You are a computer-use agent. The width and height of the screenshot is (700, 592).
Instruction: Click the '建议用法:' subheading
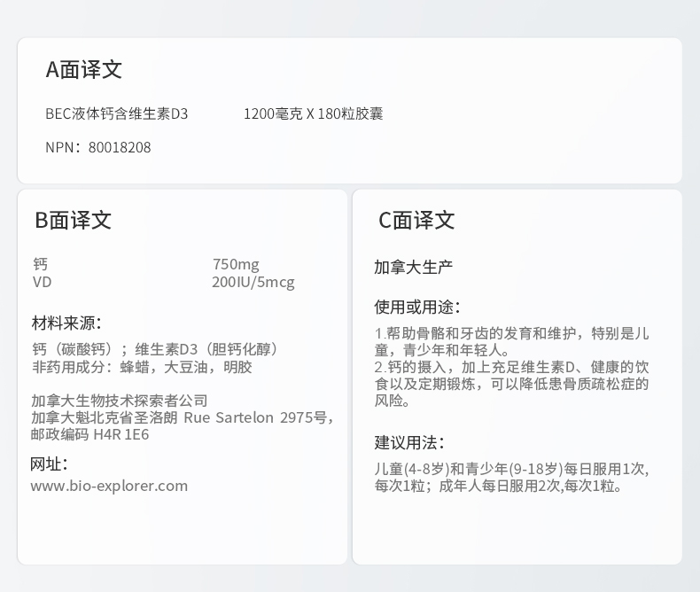pos(409,443)
